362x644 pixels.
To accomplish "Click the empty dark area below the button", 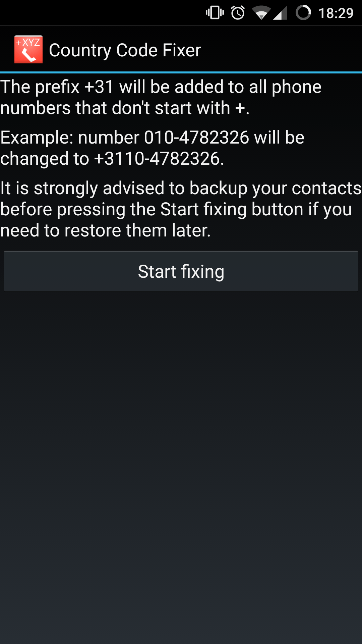I will tap(181, 466).
